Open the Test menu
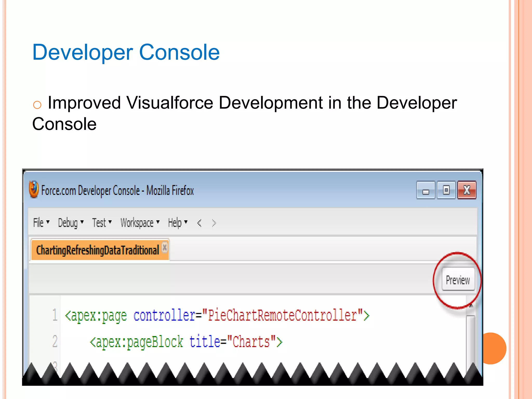532x399 pixels. coord(102,223)
